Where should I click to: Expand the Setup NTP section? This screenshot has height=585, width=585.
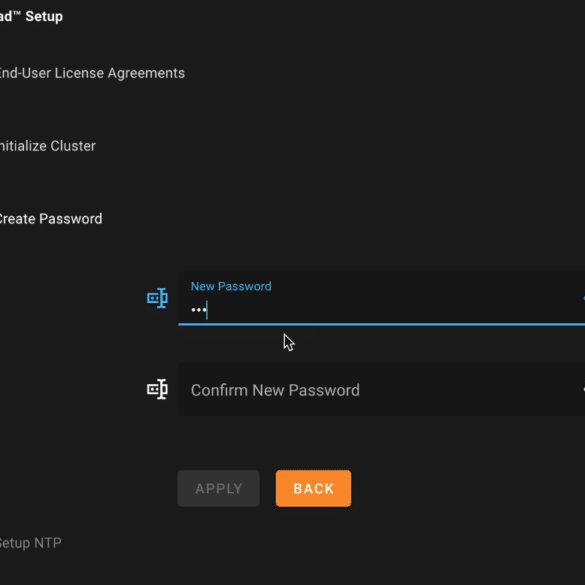click(30, 543)
